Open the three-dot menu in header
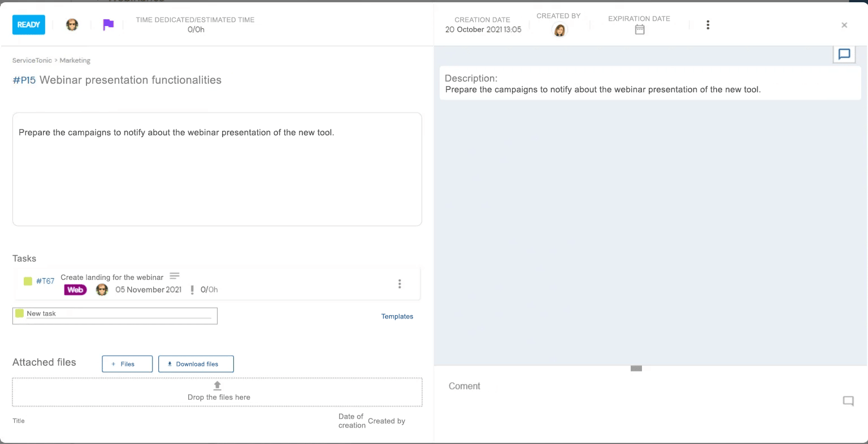The width and height of the screenshot is (868, 444). pyautogui.click(x=708, y=25)
